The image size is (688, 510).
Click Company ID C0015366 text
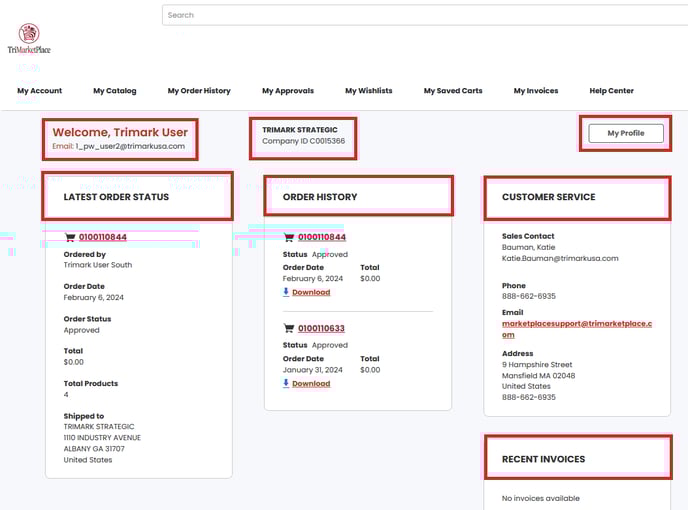click(x=304, y=141)
